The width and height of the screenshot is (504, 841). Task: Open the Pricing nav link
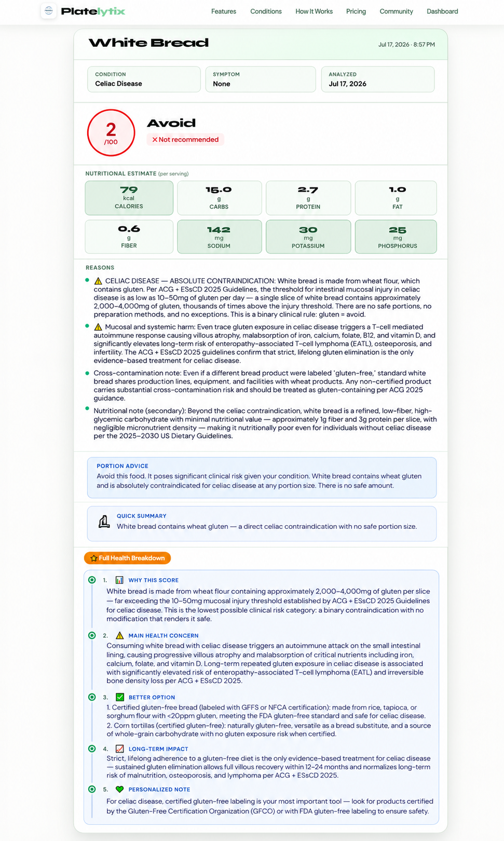[x=356, y=11]
